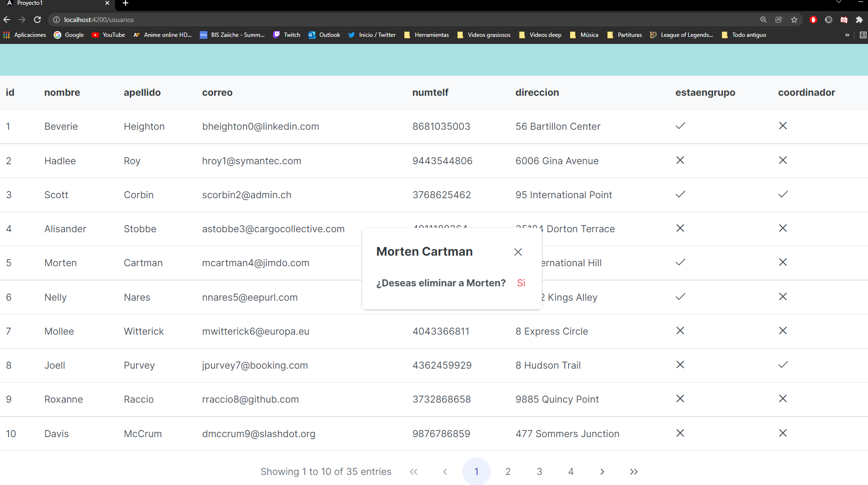The image size is (868, 485).
Task: Open the reading list panel icon
Action: click(863, 34)
